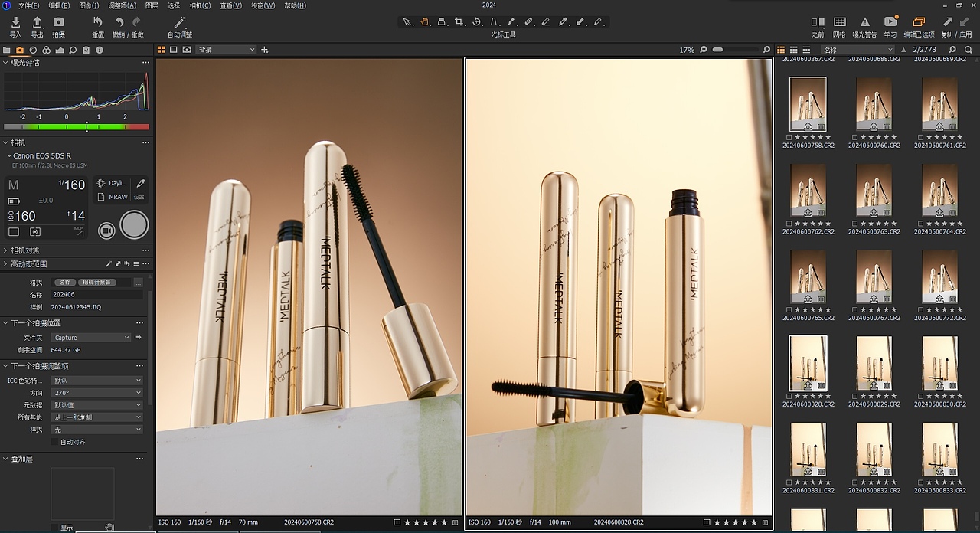This screenshot has width=980, height=533.
Task: Open the 方向 270° dropdown
Action: 96,393
